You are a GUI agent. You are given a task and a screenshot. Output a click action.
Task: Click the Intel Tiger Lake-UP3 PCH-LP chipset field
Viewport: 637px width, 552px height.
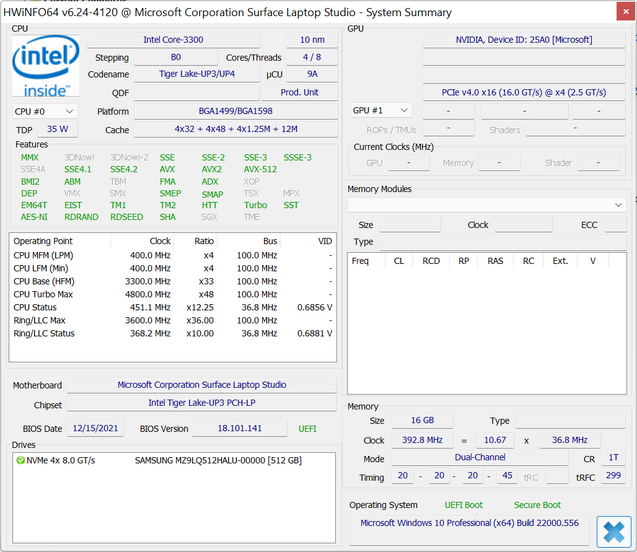point(202,403)
